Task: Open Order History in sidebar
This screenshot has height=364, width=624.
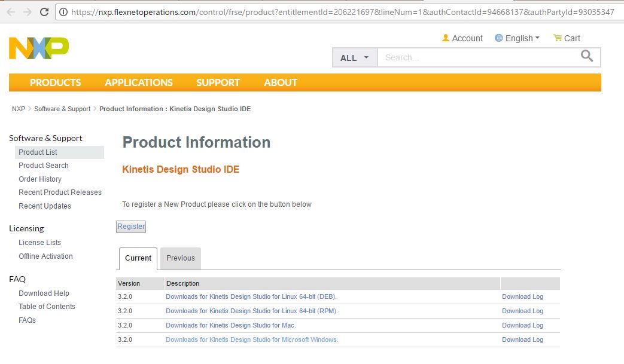Action: point(40,179)
